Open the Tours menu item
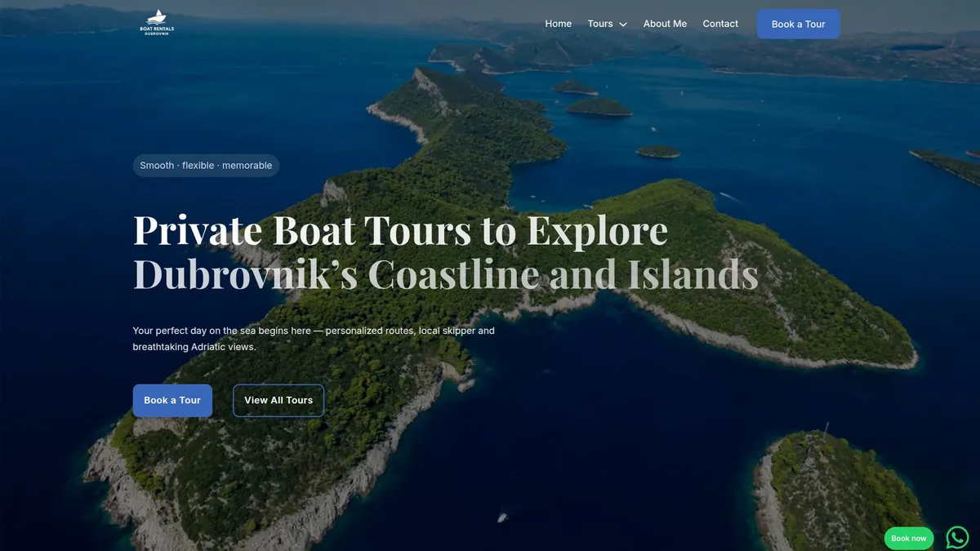980x551 pixels. click(x=600, y=24)
